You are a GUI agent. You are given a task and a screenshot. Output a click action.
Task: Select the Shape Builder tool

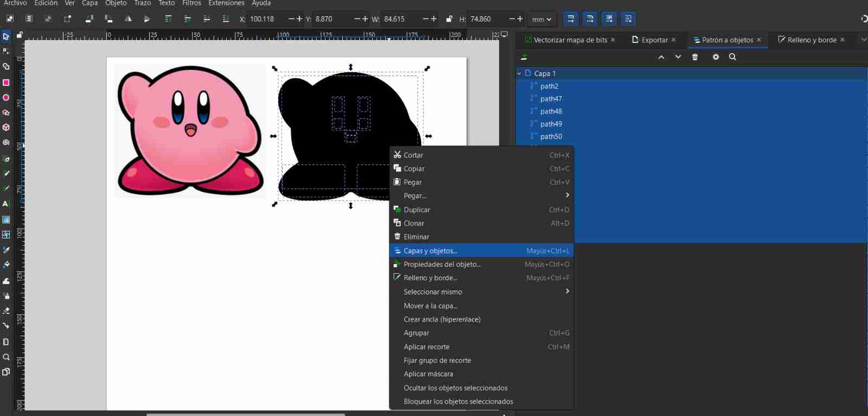[x=6, y=66]
